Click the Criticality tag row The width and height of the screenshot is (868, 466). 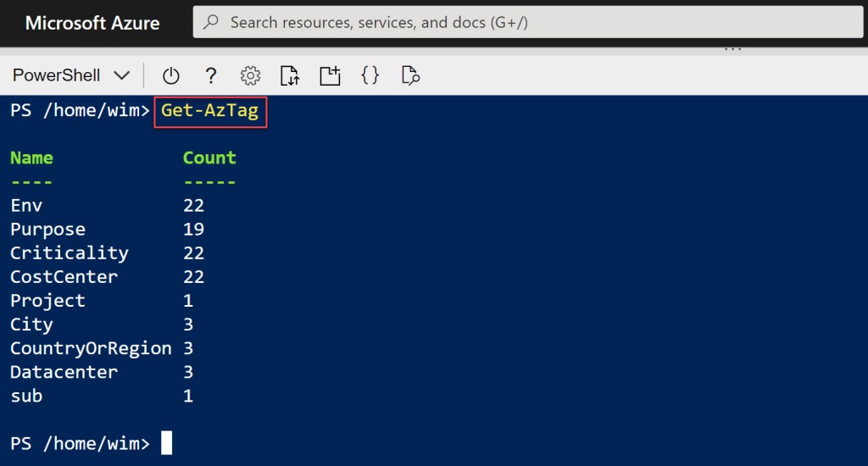point(70,253)
